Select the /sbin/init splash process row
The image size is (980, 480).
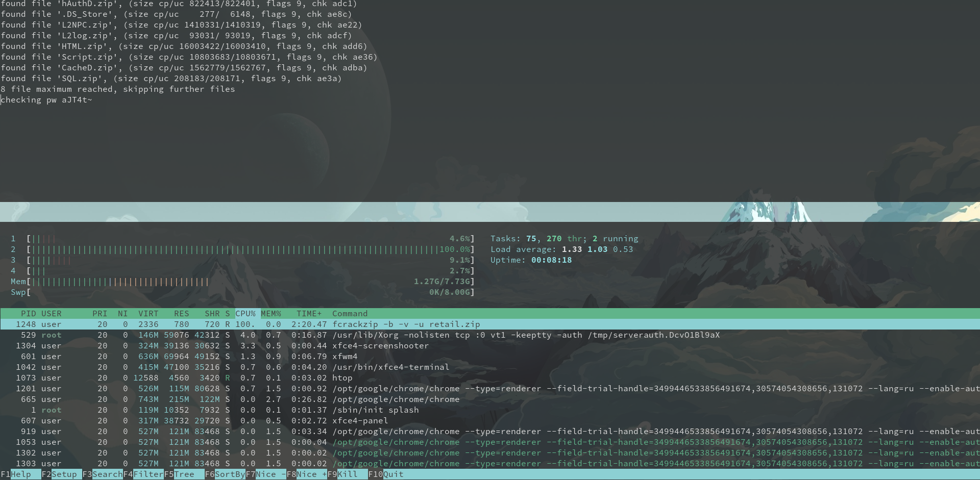coord(490,410)
